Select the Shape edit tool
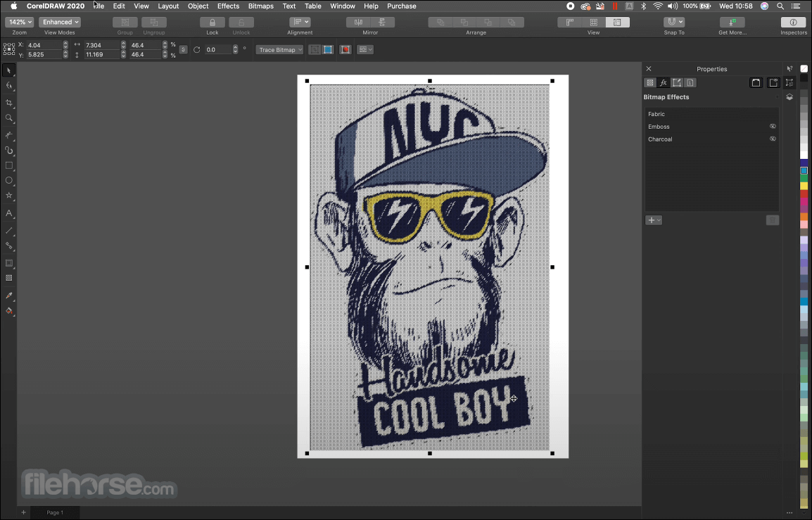This screenshot has height=520, width=812. (x=9, y=86)
